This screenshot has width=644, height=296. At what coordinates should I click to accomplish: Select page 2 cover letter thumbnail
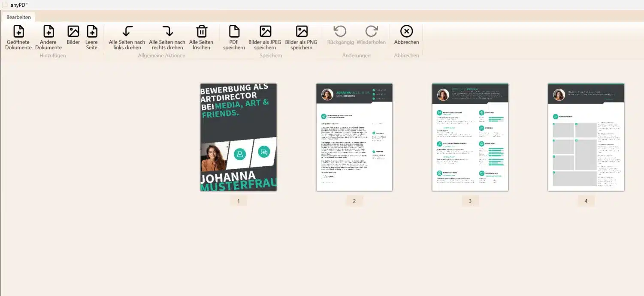pyautogui.click(x=354, y=137)
